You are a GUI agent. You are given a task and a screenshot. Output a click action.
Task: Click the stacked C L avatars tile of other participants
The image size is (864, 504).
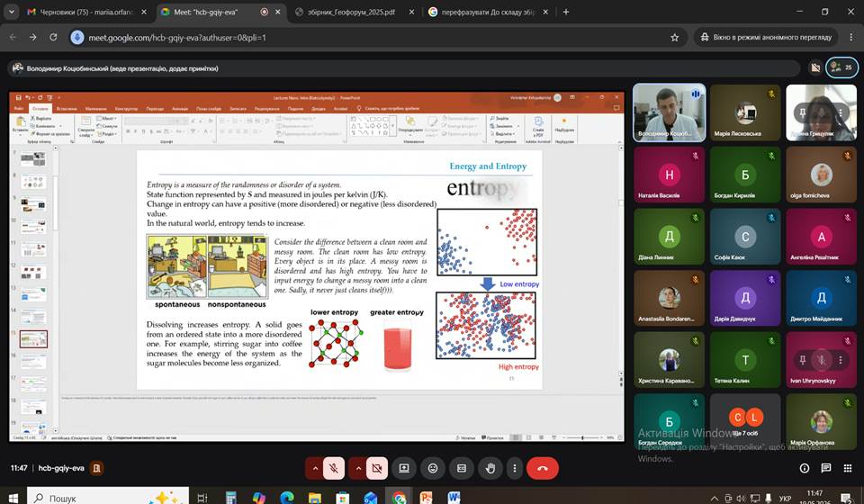point(745,421)
